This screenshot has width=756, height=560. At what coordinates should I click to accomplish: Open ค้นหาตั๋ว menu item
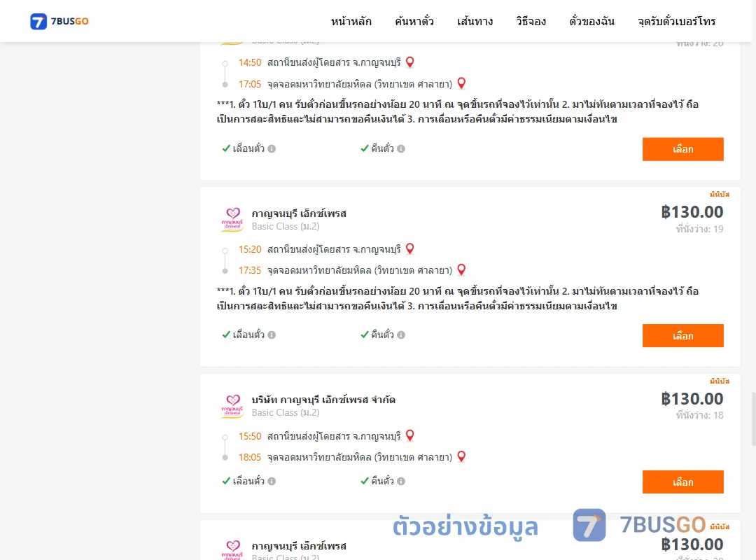(x=414, y=21)
